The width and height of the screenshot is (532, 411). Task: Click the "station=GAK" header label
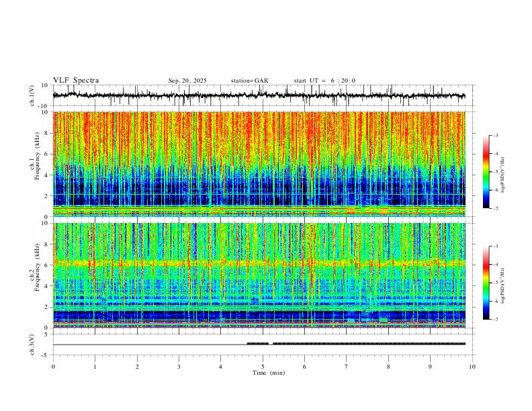click(x=249, y=81)
